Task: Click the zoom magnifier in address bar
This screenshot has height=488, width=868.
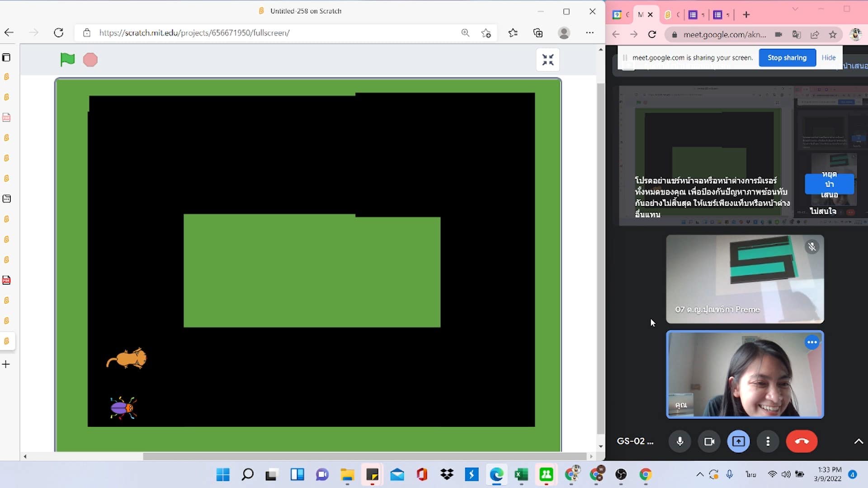Action: [x=465, y=33]
